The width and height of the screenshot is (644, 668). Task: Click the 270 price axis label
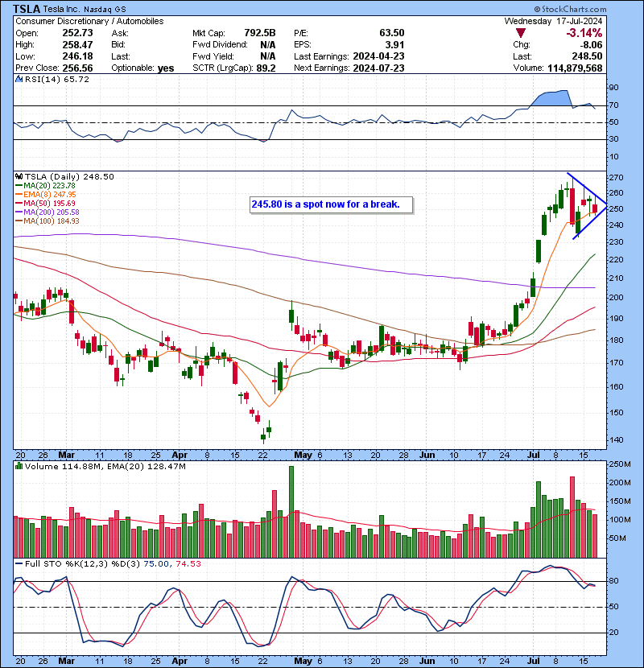617,177
